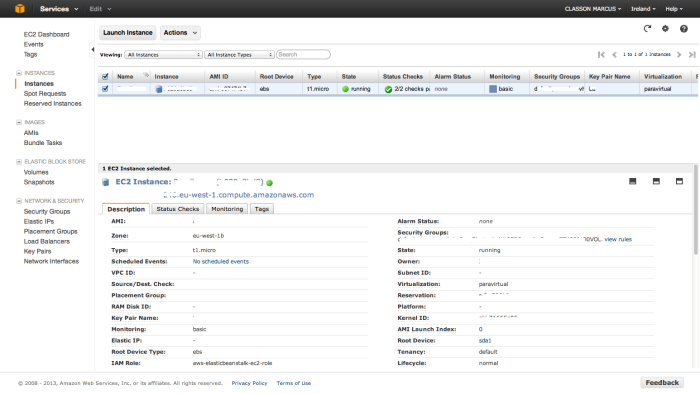Click the green running state indicator
This screenshot has width=700, height=394.
pyautogui.click(x=345, y=89)
